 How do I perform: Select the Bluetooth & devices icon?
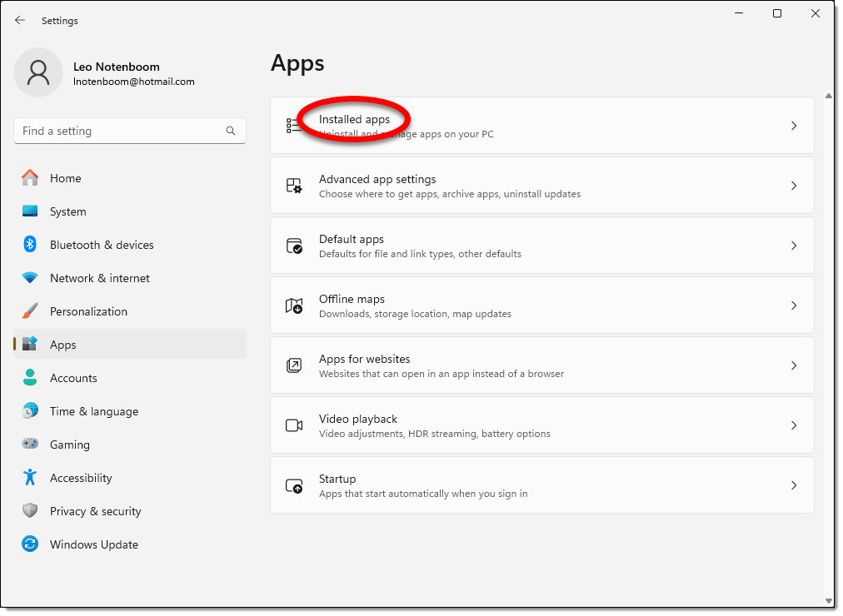click(30, 245)
